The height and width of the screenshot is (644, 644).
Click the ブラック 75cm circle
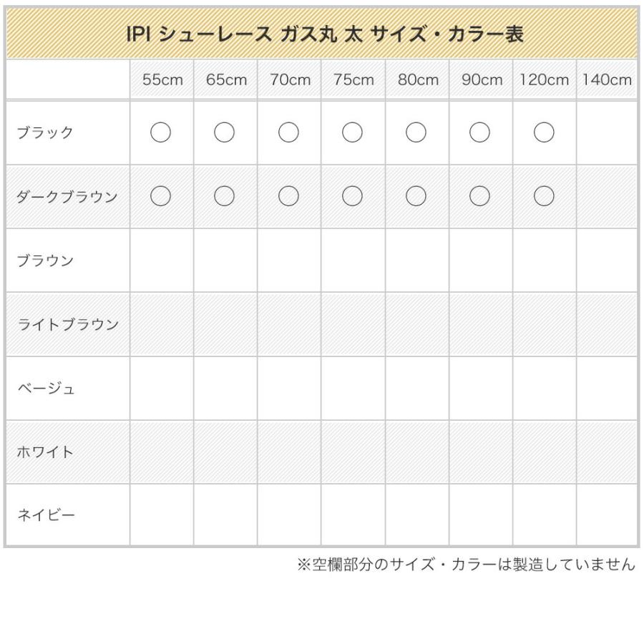pyautogui.click(x=353, y=132)
